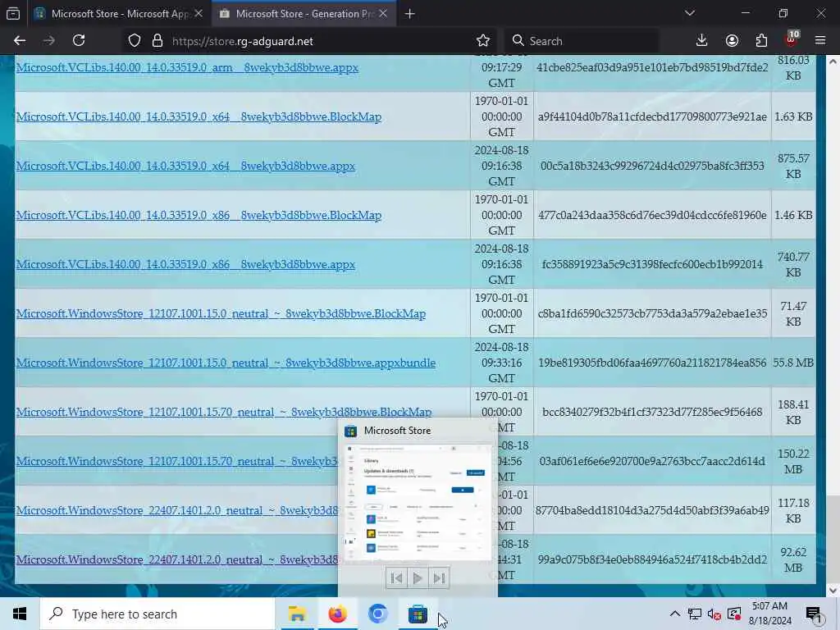Select hash bcc8340279f32b4f1cf37323d77f285ec9f56468

coord(652,412)
